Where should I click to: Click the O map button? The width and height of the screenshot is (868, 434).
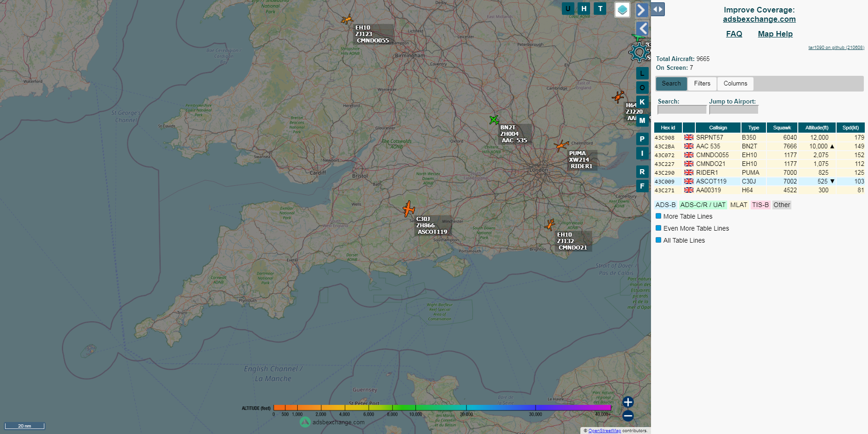[x=642, y=87]
